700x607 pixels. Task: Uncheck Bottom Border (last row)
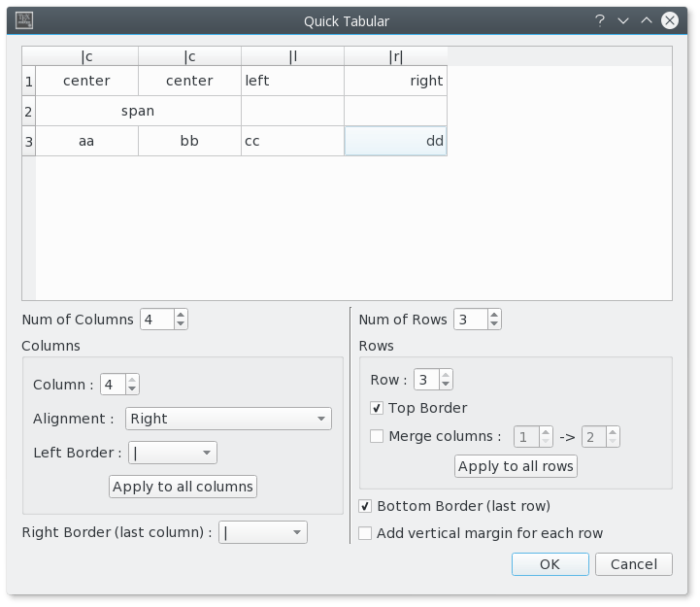pos(365,506)
